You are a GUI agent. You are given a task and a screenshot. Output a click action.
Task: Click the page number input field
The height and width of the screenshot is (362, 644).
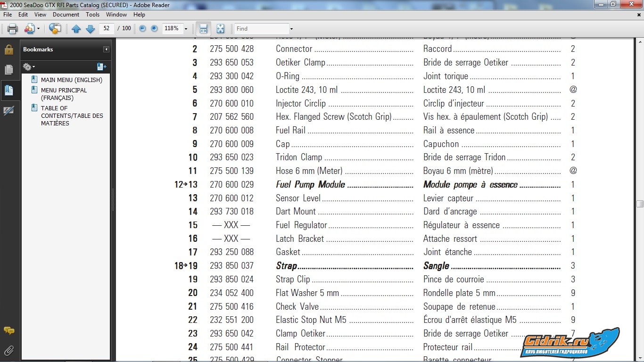(107, 29)
